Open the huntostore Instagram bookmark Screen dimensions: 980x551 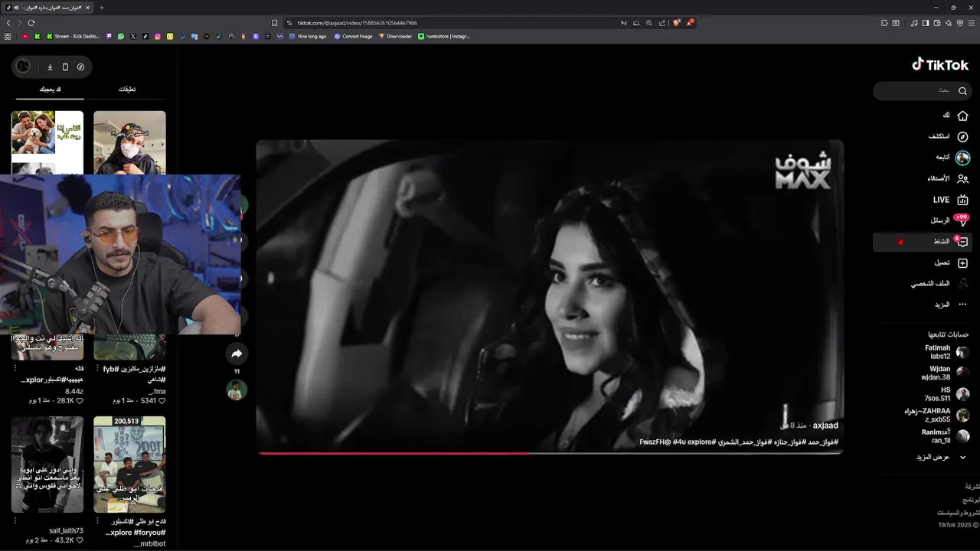click(444, 36)
